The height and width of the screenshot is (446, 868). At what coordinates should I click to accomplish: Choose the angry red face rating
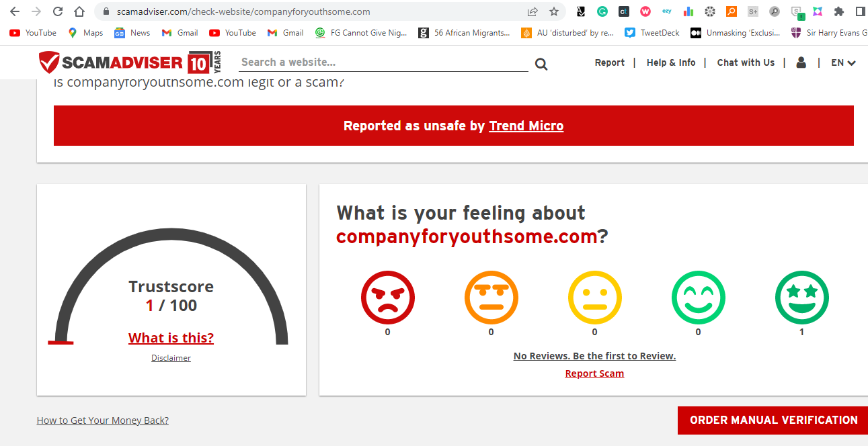click(x=388, y=298)
